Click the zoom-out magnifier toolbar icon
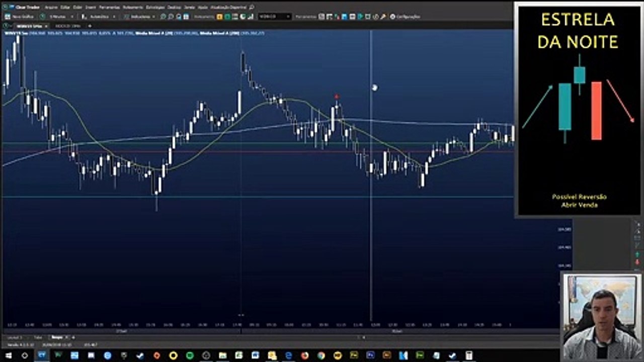The height and width of the screenshot is (362, 644). point(171,17)
